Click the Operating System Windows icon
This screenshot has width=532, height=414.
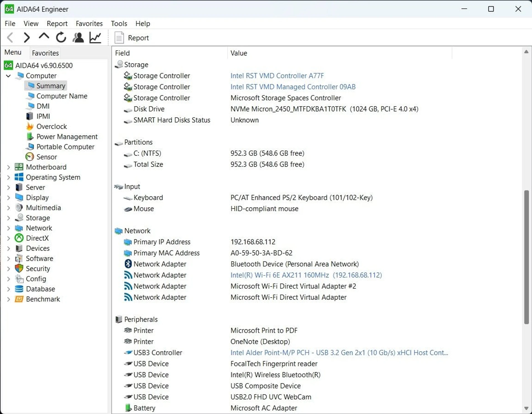(x=19, y=177)
